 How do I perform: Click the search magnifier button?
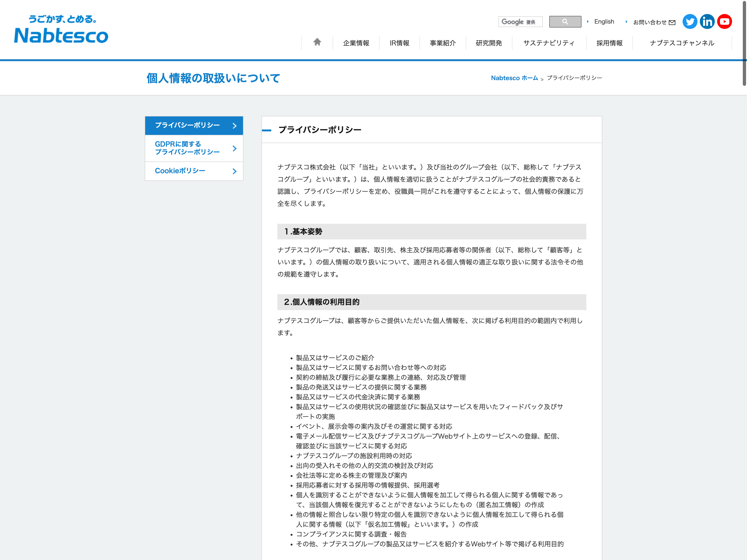pos(565,22)
